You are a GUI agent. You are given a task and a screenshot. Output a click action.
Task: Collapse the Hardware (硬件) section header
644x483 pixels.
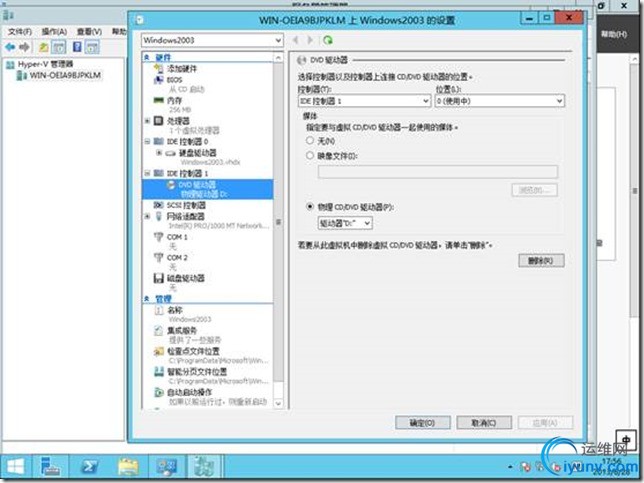[147, 58]
